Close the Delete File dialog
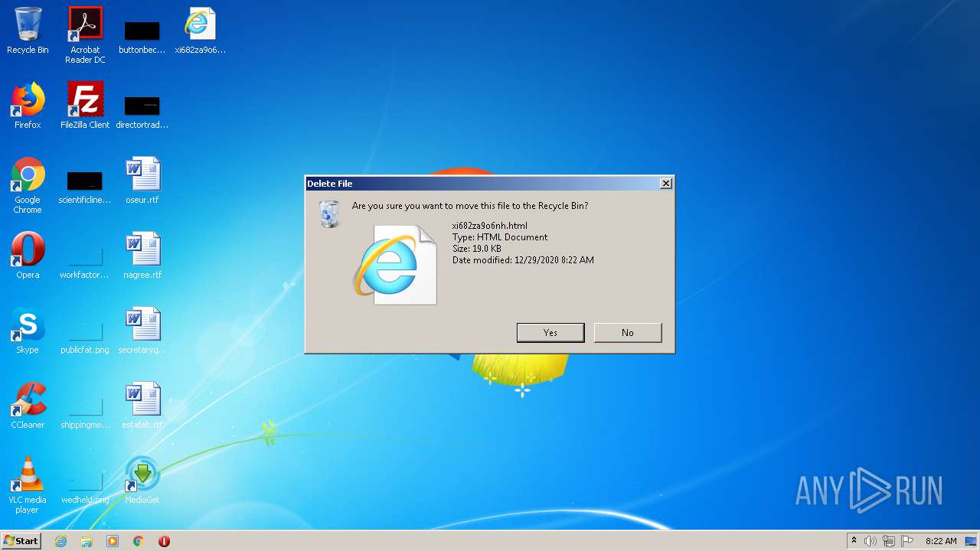Image resolution: width=980 pixels, height=551 pixels. click(x=666, y=184)
